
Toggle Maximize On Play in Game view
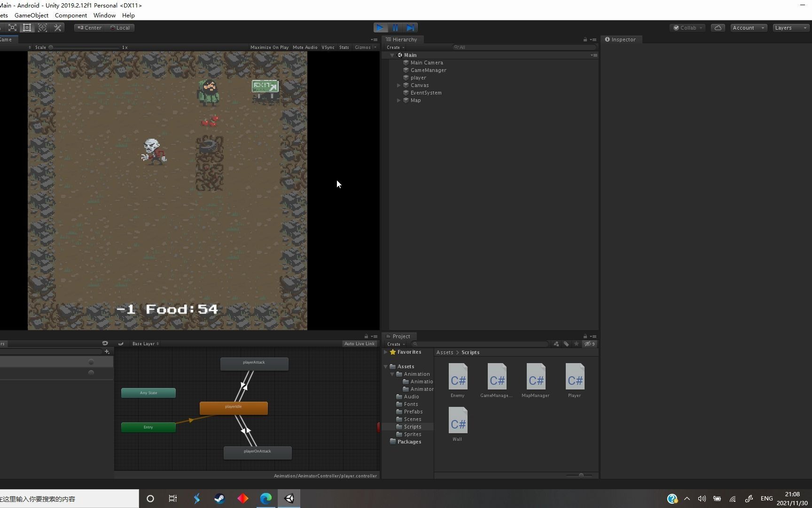click(269, 47)
